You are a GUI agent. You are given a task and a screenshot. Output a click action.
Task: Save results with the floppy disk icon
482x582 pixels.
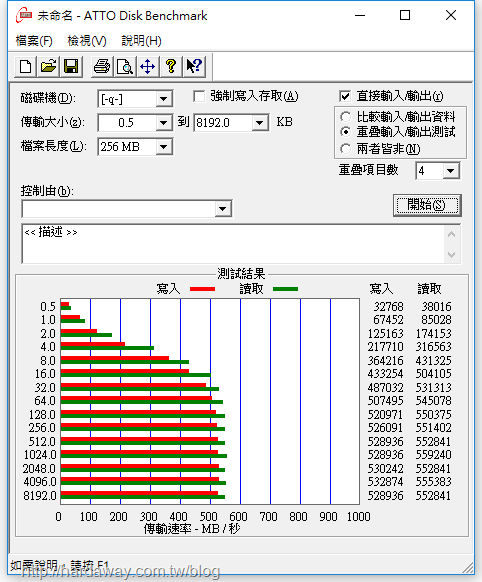coord(71,67)
